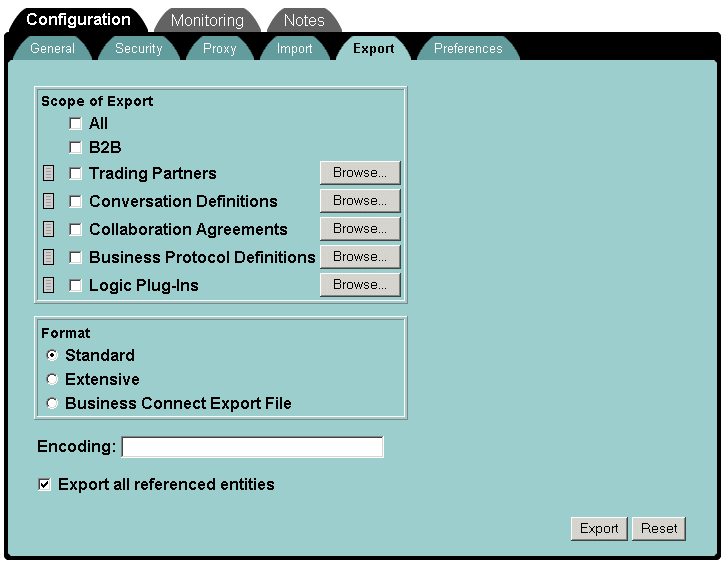This screenshot has width=726, height=566.
Task: Open the Monitoring tab
Action: [207, 21]
